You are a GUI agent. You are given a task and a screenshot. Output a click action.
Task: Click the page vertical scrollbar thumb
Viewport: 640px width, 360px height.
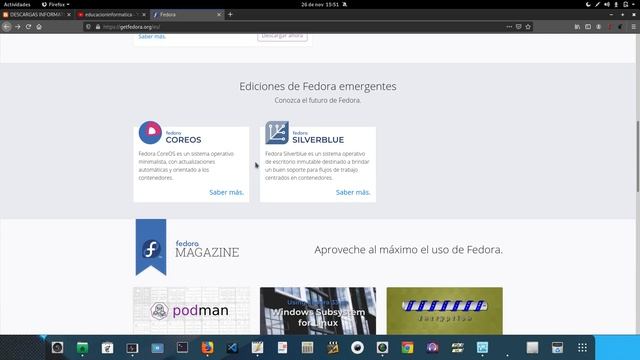[638, 156]
